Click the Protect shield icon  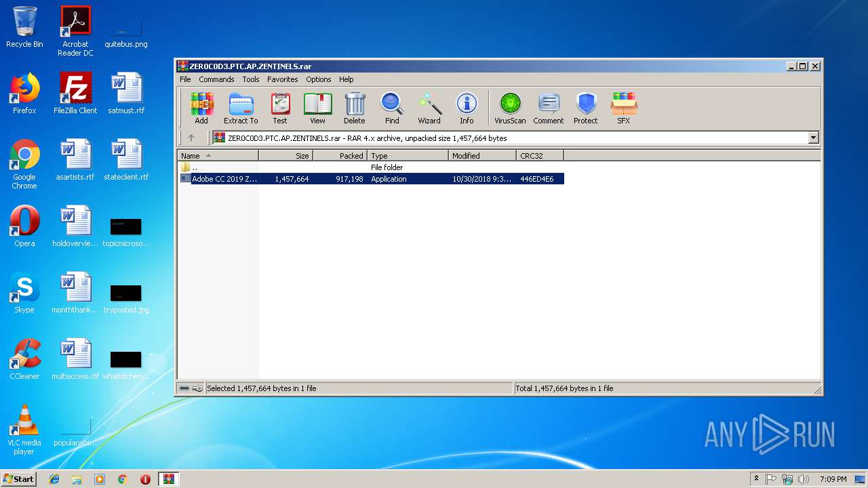pos(586,108)
